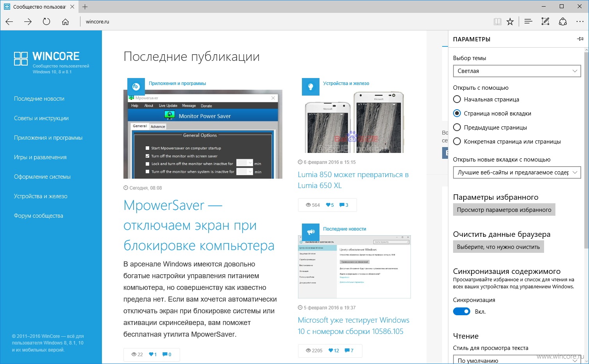This screenshot has height=364, width=589.
Task: Refresh the current page
Action: point(46,22)
